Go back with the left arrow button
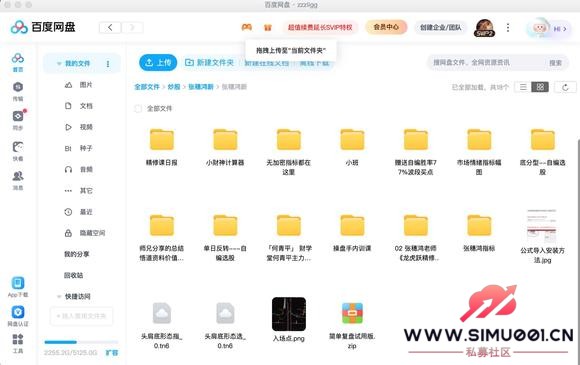580x365 pixels. (110, 27)
